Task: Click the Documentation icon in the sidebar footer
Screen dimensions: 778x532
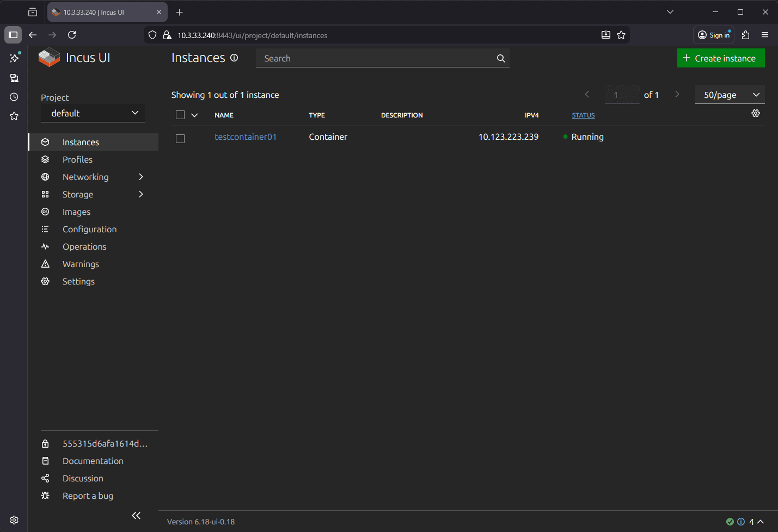Action: pyautogui.click(x=45, y=461)
